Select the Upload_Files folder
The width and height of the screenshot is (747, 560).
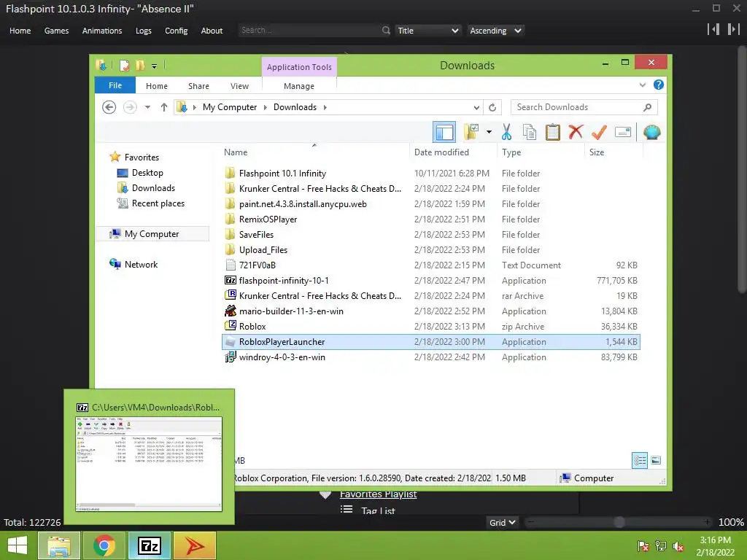263,249
